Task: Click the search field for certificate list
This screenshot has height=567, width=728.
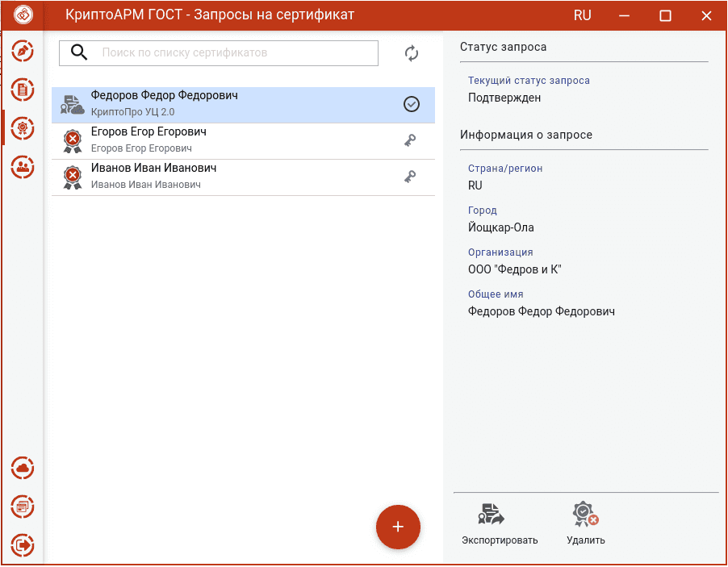Action: (x=218, y=53)
